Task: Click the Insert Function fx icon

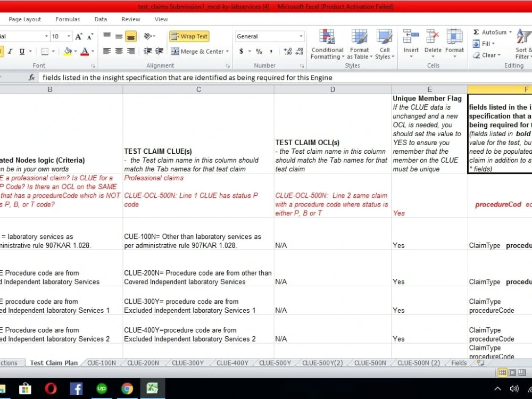Action: coord(31,78)
